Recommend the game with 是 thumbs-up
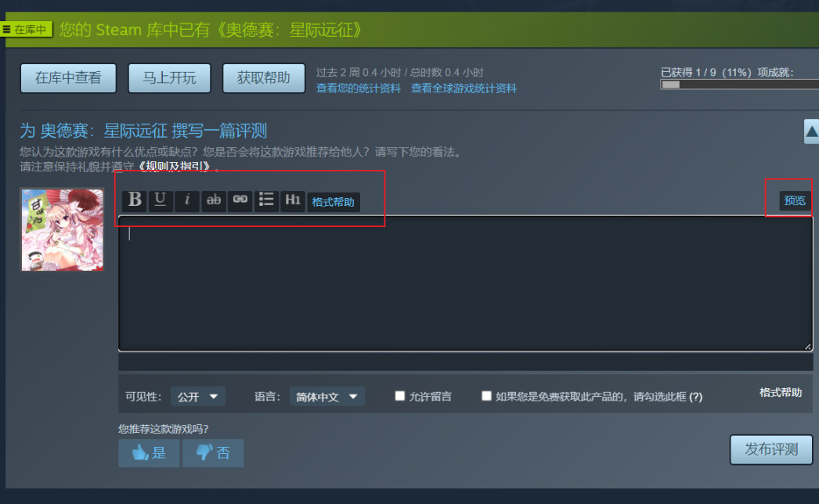819x504 pixels. pos(150,453)
